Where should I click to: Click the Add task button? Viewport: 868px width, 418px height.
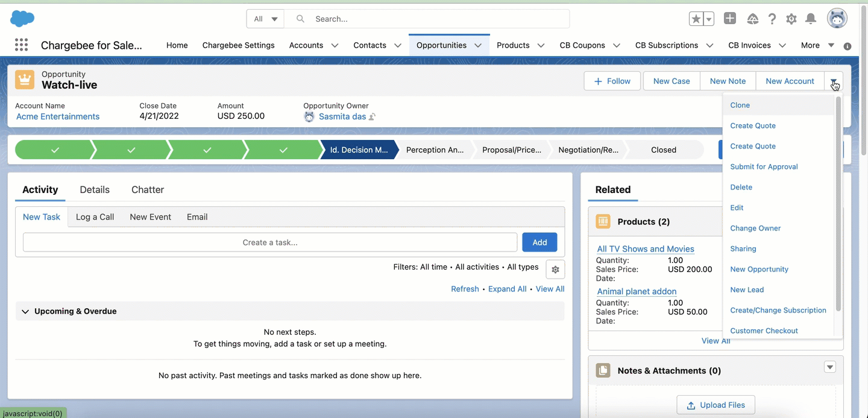[x=539, y=242]
